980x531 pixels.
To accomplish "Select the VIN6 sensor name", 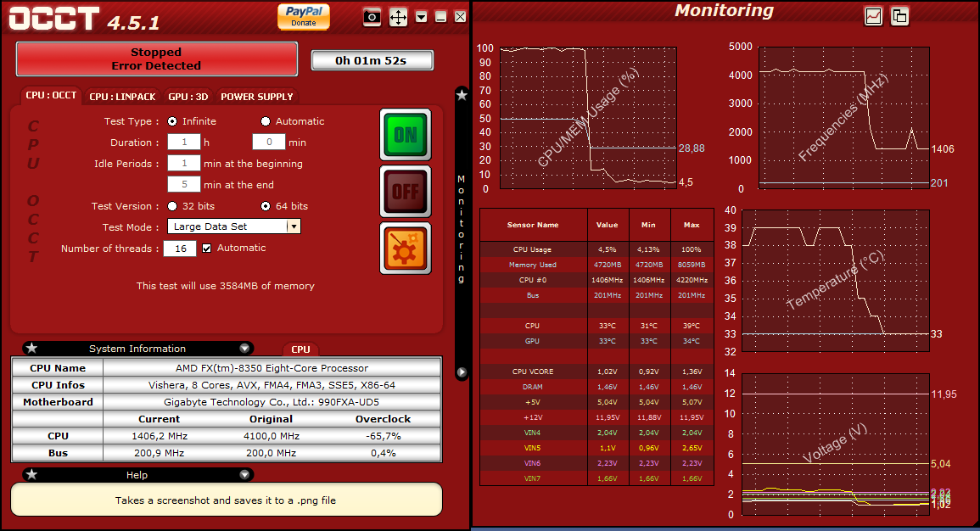I will [x=533, y=463].
